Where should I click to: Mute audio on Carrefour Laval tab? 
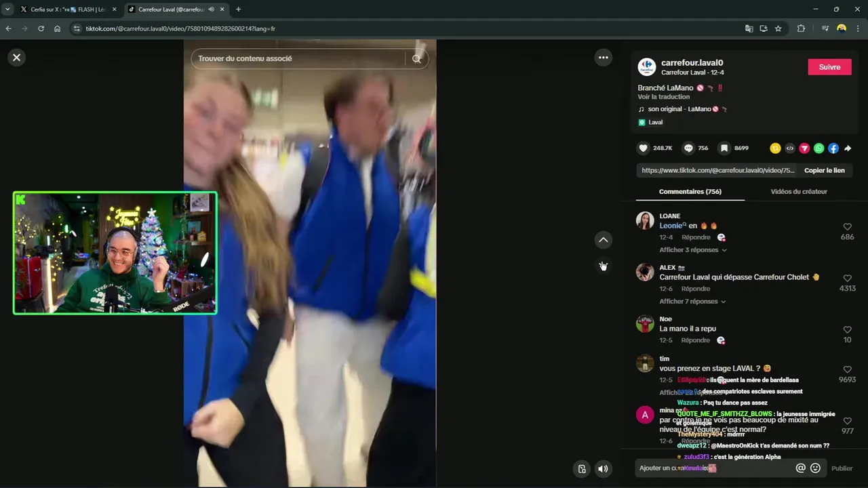pyautogui.click(x=212, y=9)
